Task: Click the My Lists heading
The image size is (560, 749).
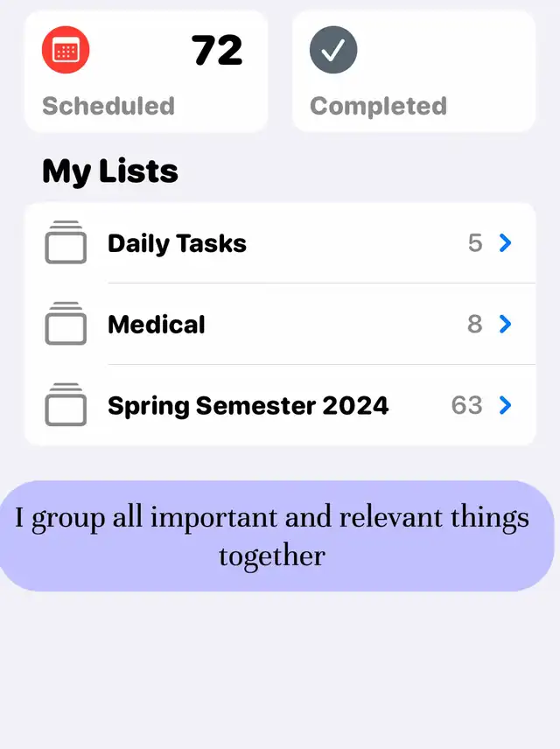Action: coord(110,171)
